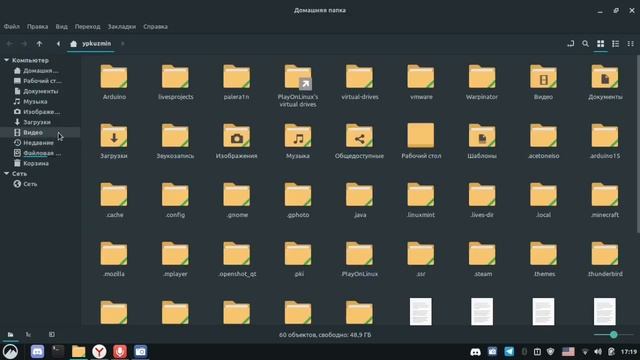The height and width of the screenshot is (360, 640).
Task: Show places sidebar using bottom-left button
Action: [x=10, y=335]
